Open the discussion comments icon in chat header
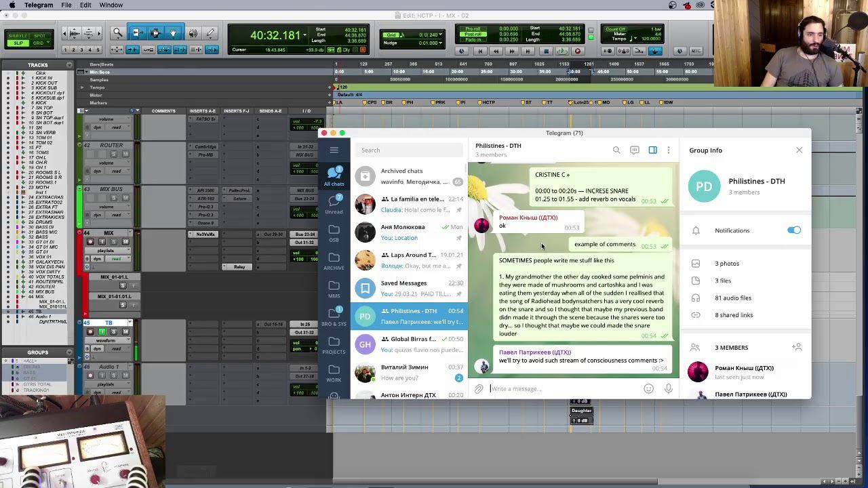The width and height of the screenshot is (868, 488). [635, 150]
